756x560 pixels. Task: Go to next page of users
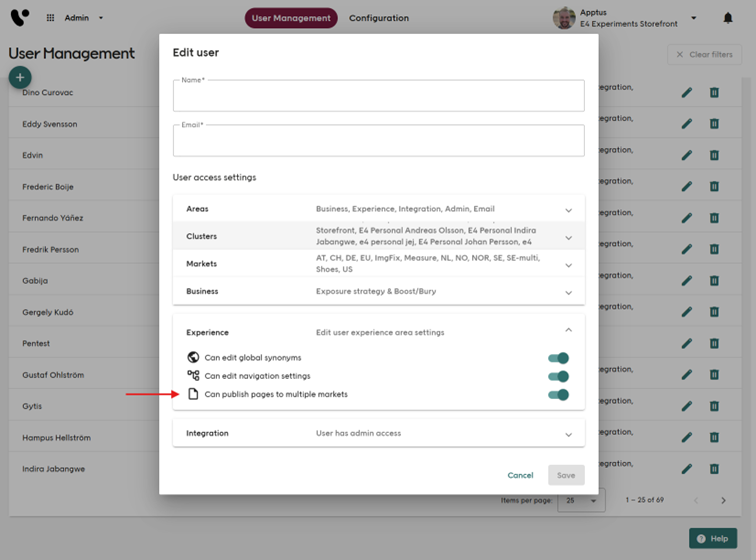click(723, 500)
